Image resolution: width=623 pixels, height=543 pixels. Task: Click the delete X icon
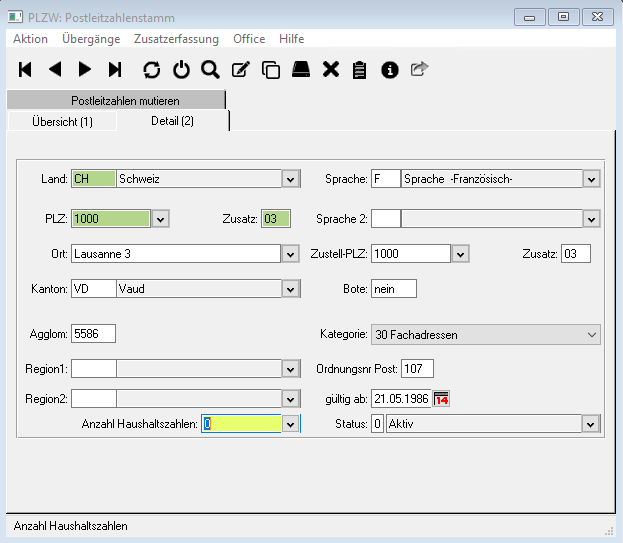click(331, 69)
